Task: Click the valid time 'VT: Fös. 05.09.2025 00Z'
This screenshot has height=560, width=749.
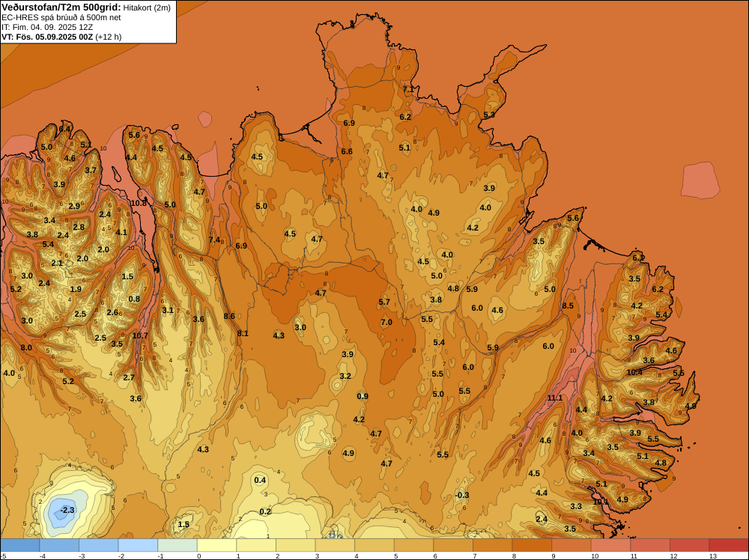Action: tap(47, 37)
